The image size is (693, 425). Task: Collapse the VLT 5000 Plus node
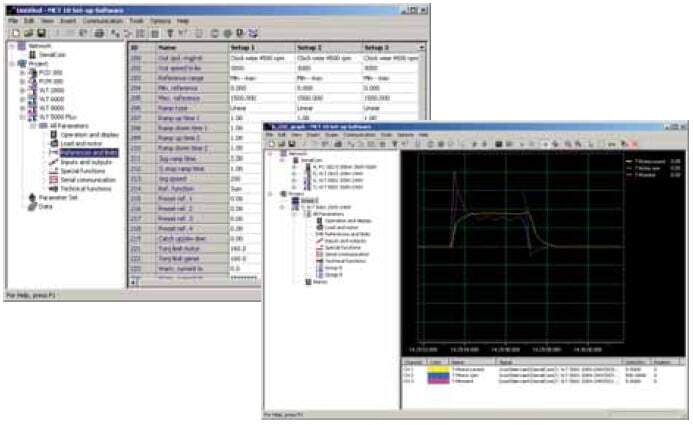point(23,117)
